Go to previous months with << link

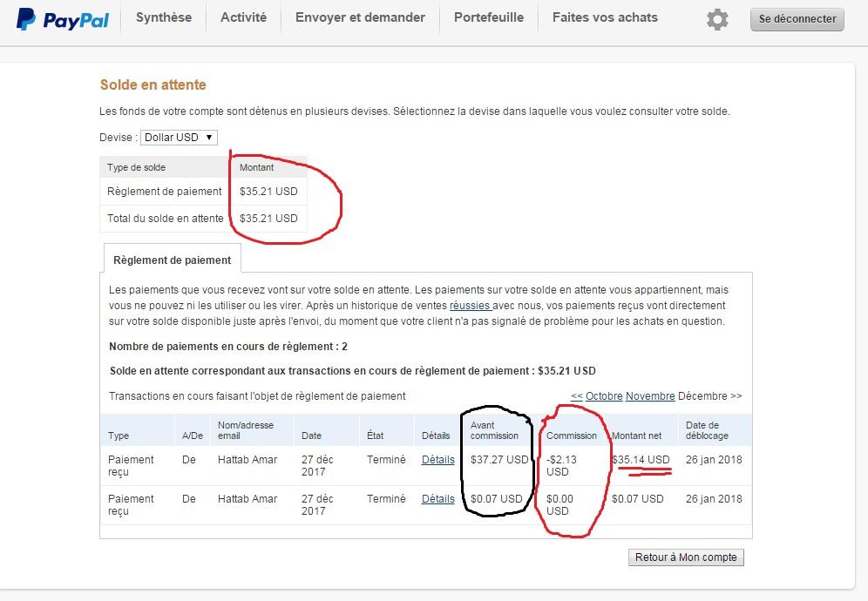576,396
